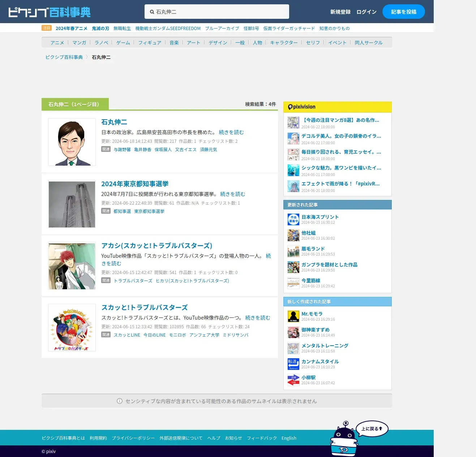476x457 pixels.
Task: Open the 2024年東京都知事選挙 title link
Action: point(135,184)
